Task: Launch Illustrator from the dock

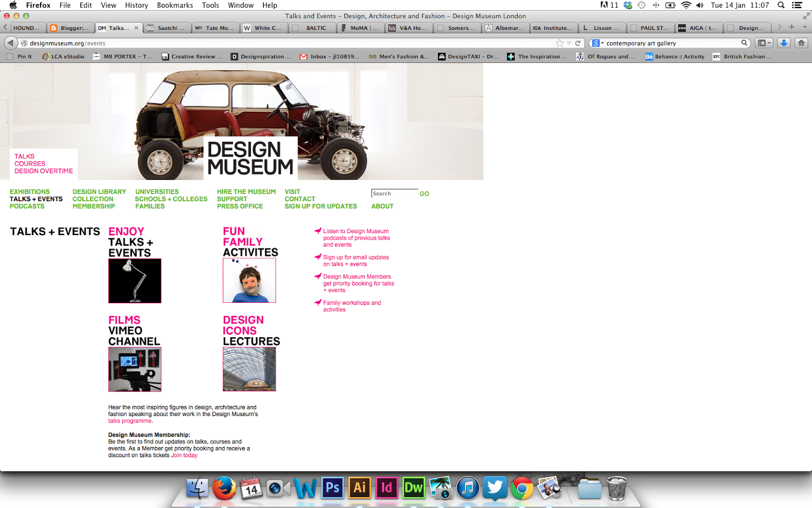Action: tap(359, 488)
